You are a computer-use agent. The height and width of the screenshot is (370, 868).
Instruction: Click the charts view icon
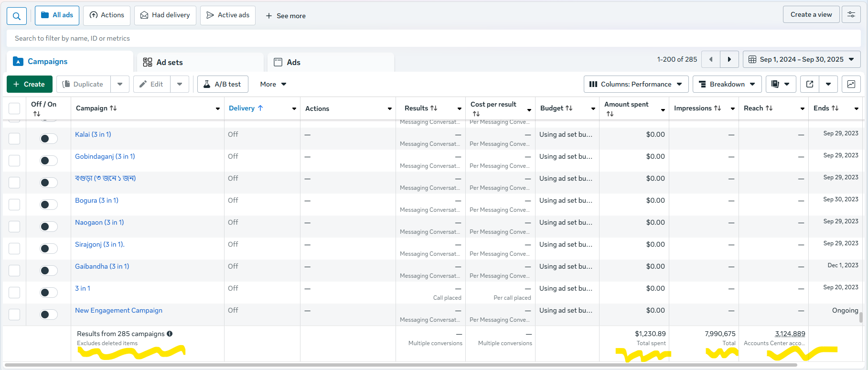(x=851, y=84)
